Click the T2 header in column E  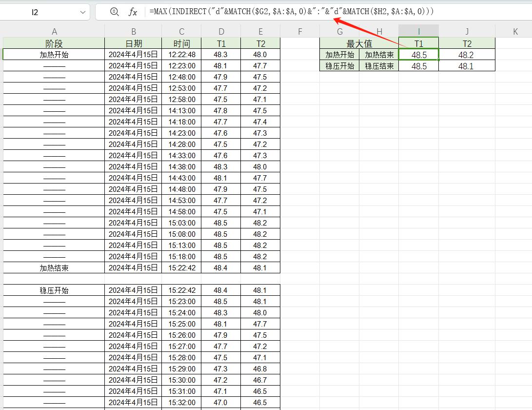coord(260,43)
